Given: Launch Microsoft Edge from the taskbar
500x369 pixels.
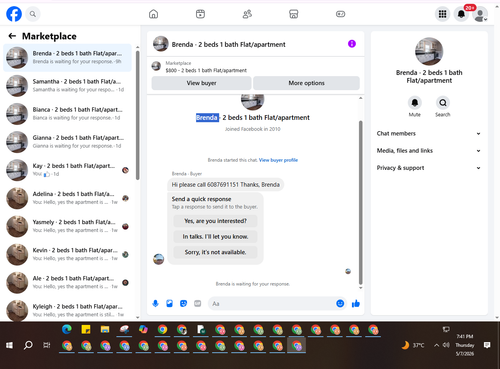Looking at the screenshot, I should [x=67, y=329].
